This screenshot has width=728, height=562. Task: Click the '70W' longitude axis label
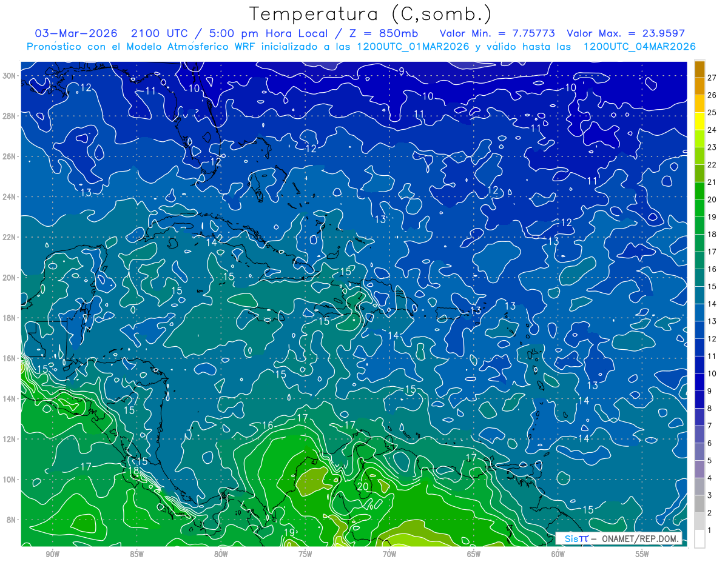pyautogui.click(x=389, y=554)
